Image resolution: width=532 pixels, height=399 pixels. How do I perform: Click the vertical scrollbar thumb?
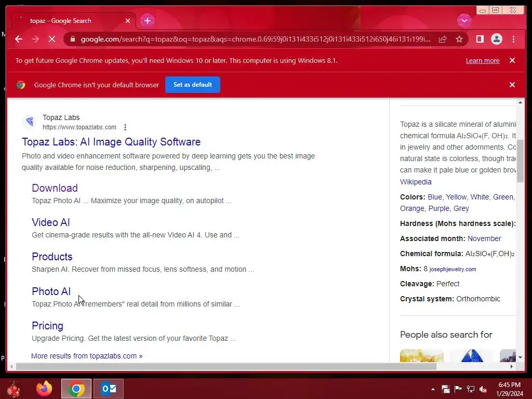pyautogui.click(x=520, y=161)
